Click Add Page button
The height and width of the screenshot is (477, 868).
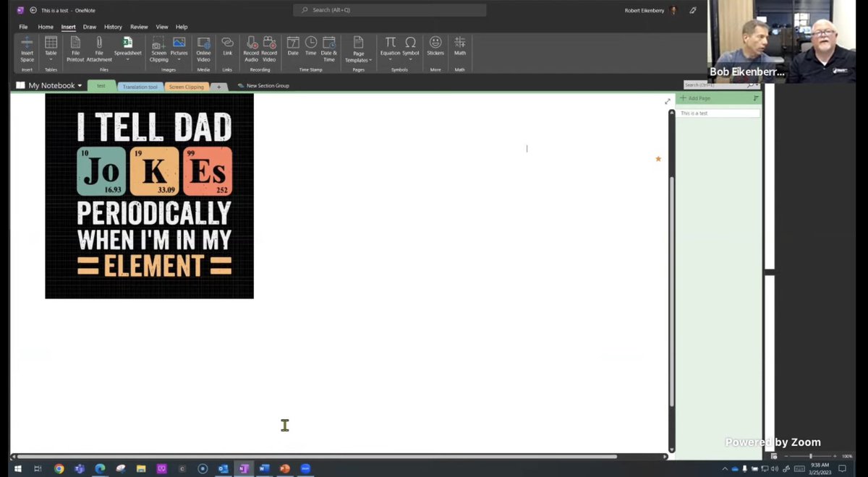(x=695, y=98)
